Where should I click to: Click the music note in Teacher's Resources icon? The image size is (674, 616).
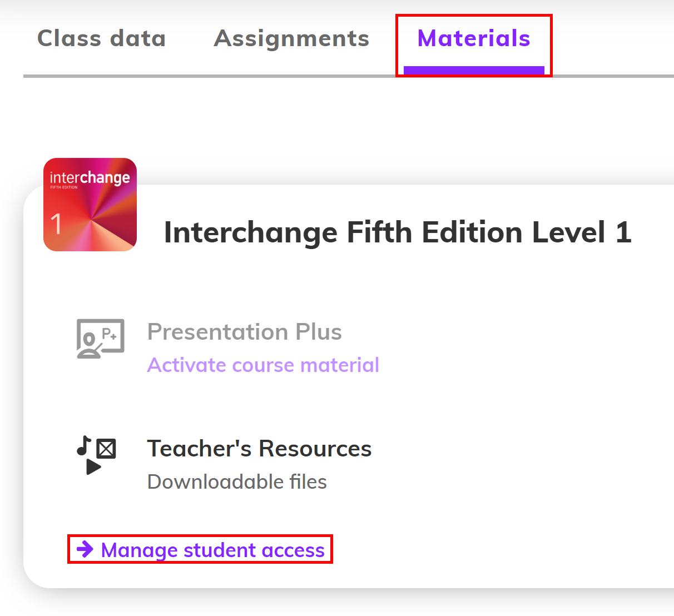(84, 445)
